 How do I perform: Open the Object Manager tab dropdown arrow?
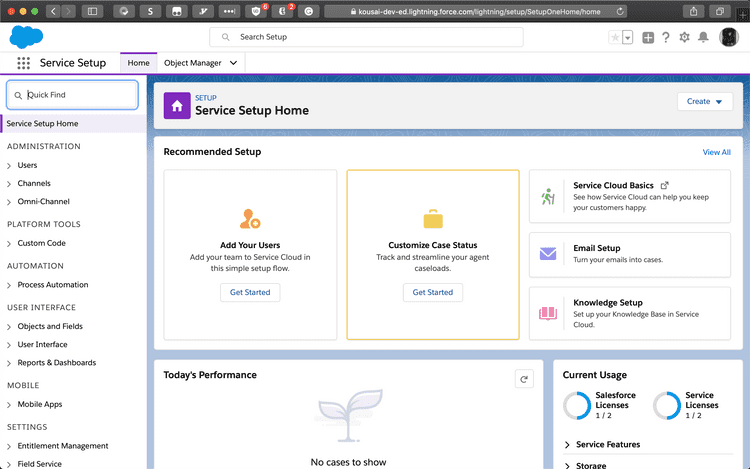234,63
